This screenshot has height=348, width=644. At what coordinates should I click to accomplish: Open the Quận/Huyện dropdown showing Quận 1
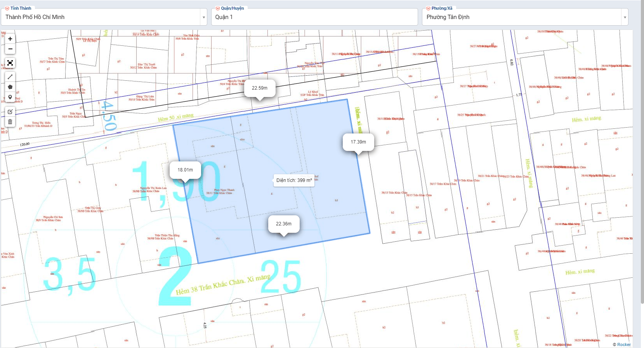coord(314,17)
